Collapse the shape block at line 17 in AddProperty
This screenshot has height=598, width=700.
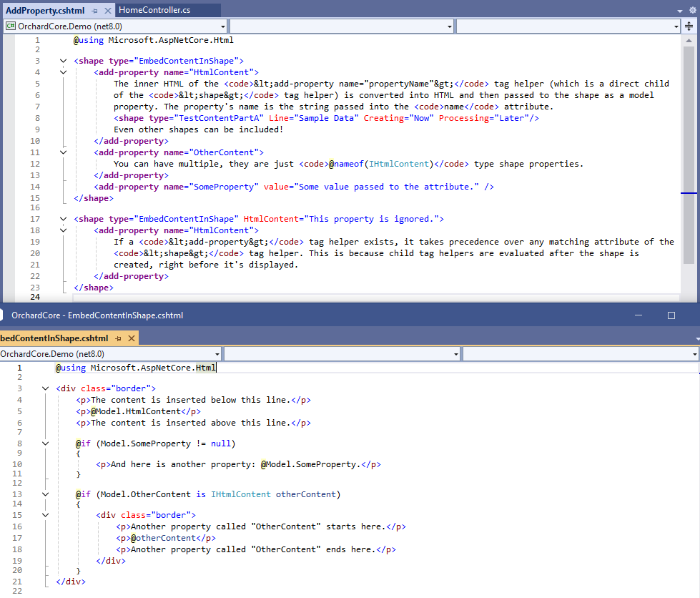pos(64,219)
